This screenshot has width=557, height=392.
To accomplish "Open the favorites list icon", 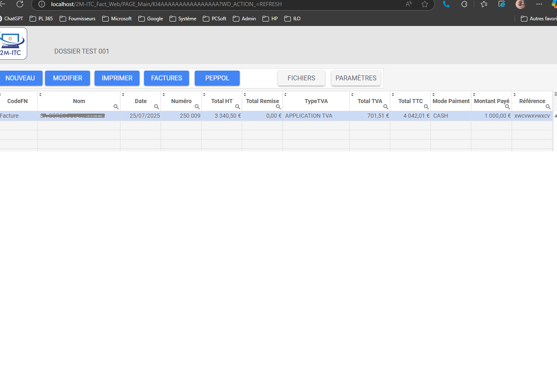I will (484, 4).
